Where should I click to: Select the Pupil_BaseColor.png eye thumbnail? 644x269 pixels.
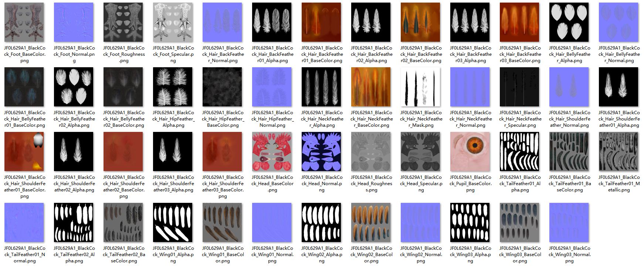point(470,151)
